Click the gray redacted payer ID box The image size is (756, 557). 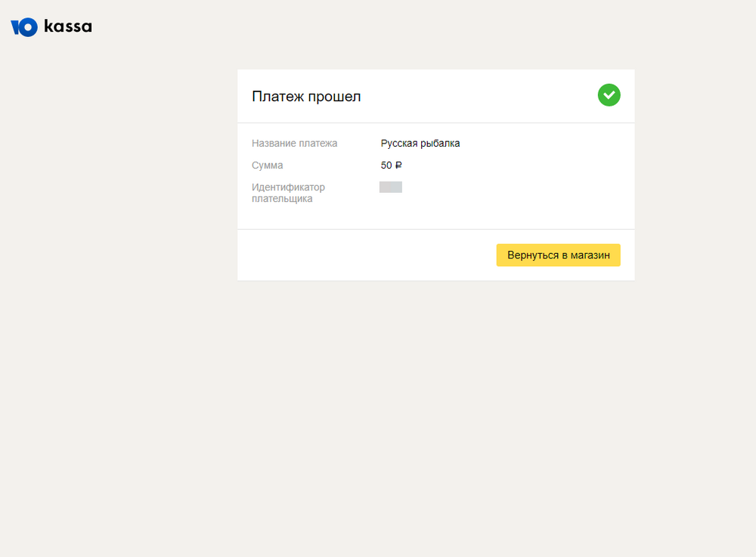(x=390, y=187)
